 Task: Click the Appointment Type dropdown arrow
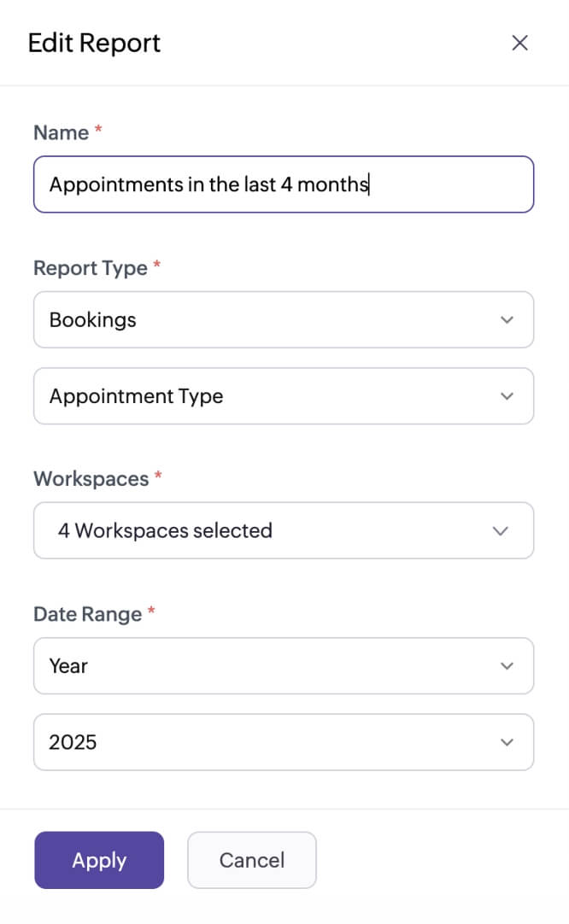[x=507, y=396]
